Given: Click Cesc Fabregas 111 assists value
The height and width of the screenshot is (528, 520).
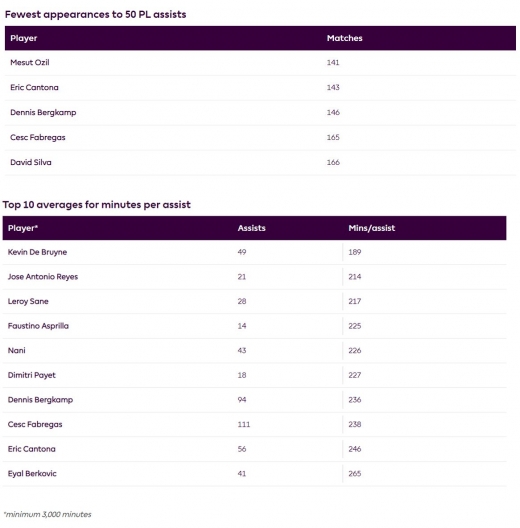Looking at the screenshot, I should [x=244, y=424].
